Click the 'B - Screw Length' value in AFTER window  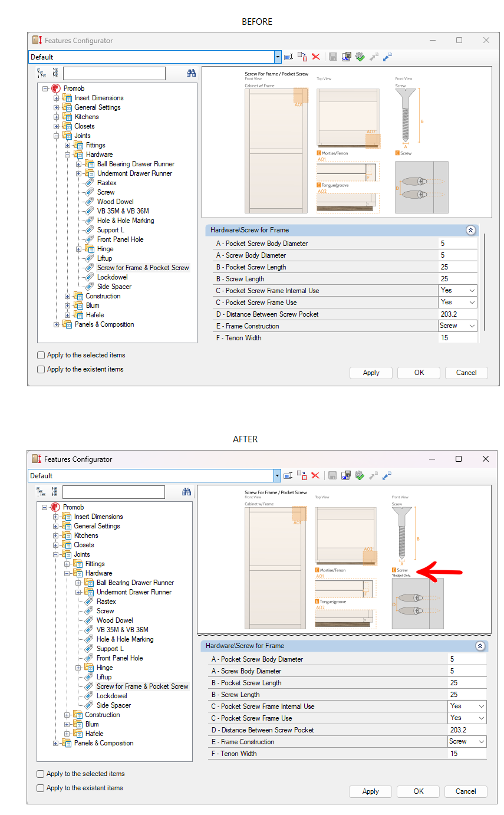tap(467, 695)
